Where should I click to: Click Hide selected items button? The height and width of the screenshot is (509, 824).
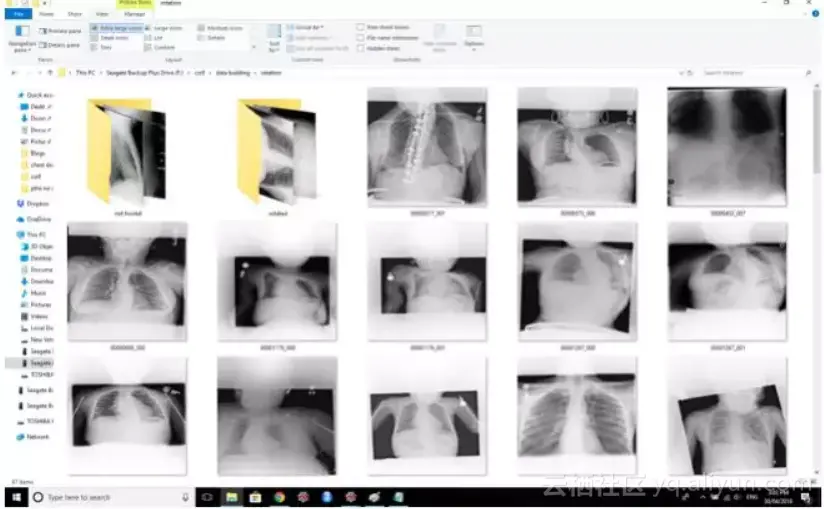440,38
